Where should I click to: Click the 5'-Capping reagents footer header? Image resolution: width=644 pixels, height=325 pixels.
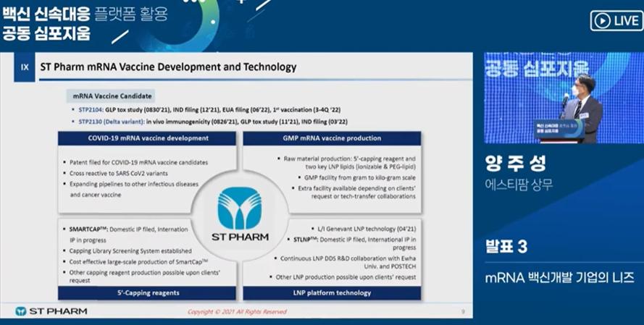pos(147,293)
